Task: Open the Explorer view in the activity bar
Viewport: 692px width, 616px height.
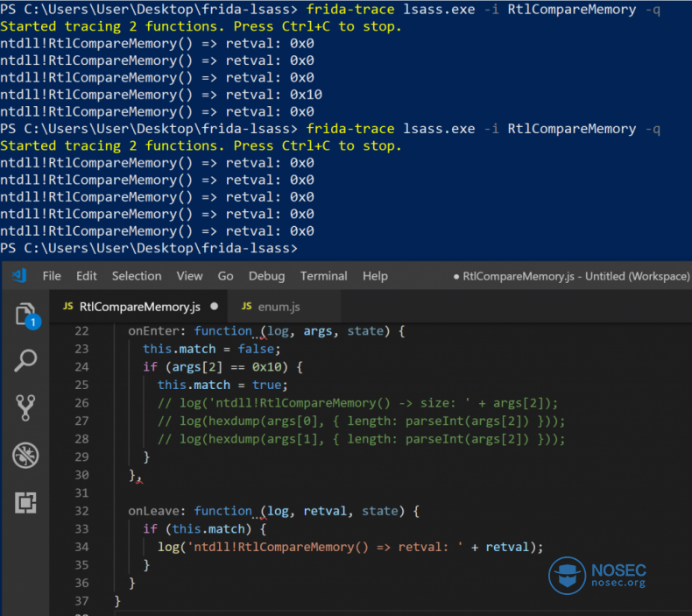Action: click(x=26, y=315)
